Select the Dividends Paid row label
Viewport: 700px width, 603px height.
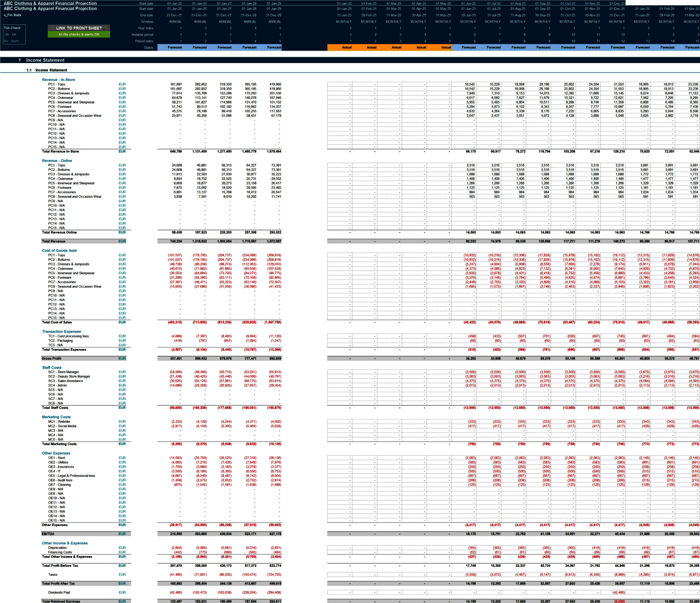coord(59,593)
